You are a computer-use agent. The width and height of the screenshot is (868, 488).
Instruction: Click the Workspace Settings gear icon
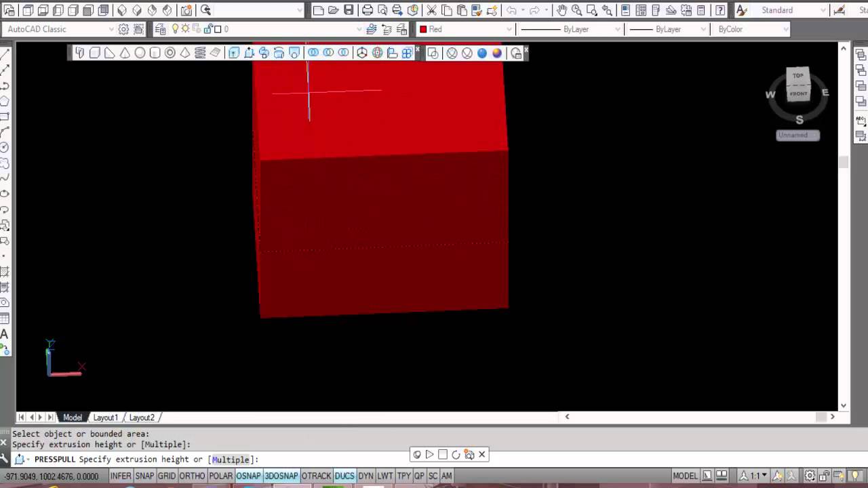[x=123, y=29]
